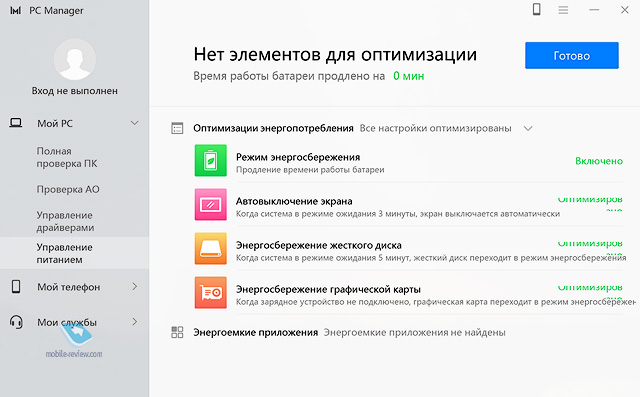Click the blue Готово button
Viewport: 640px width, 397px height.
571,55
